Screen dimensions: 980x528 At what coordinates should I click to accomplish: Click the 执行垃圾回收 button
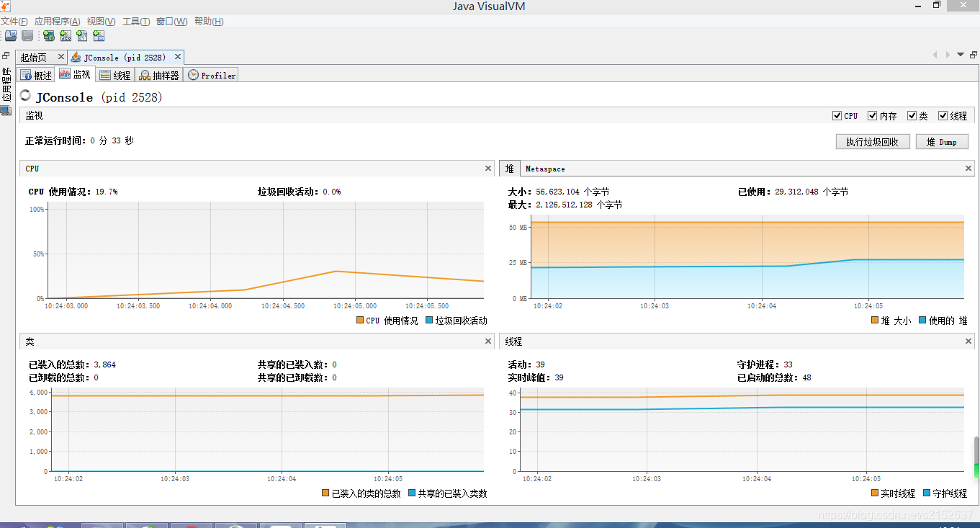(x=873, y=142)
